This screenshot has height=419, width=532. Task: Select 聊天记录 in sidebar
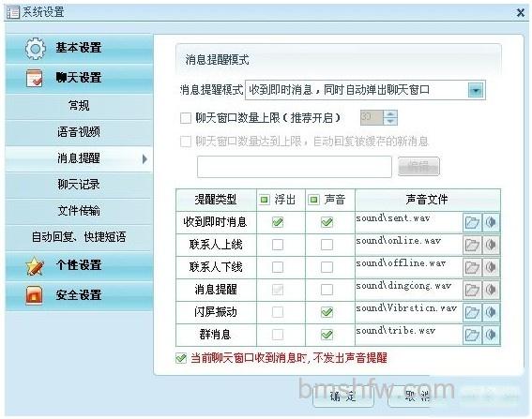(79, 185)
